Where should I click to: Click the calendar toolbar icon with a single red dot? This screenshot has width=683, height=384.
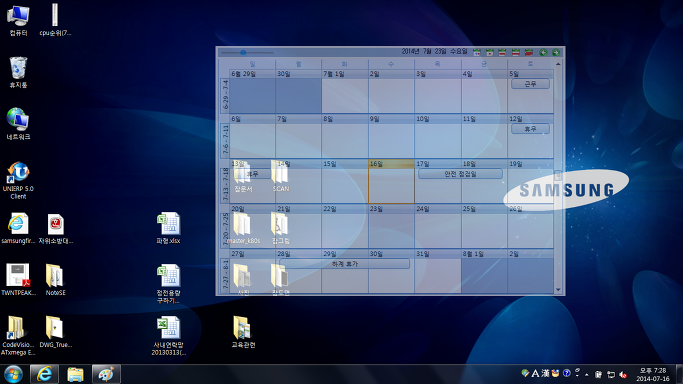pos(490,53)
